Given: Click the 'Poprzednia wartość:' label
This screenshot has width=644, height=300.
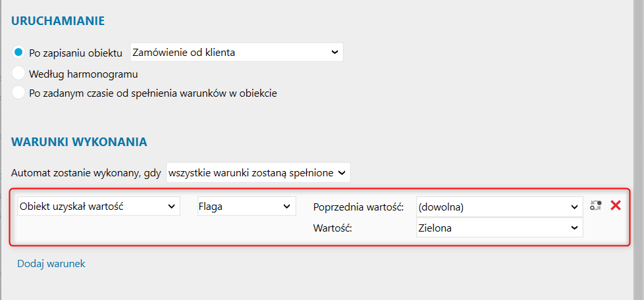Looking at the screenshot, I should pyautogui.click(x=358, y=207).
